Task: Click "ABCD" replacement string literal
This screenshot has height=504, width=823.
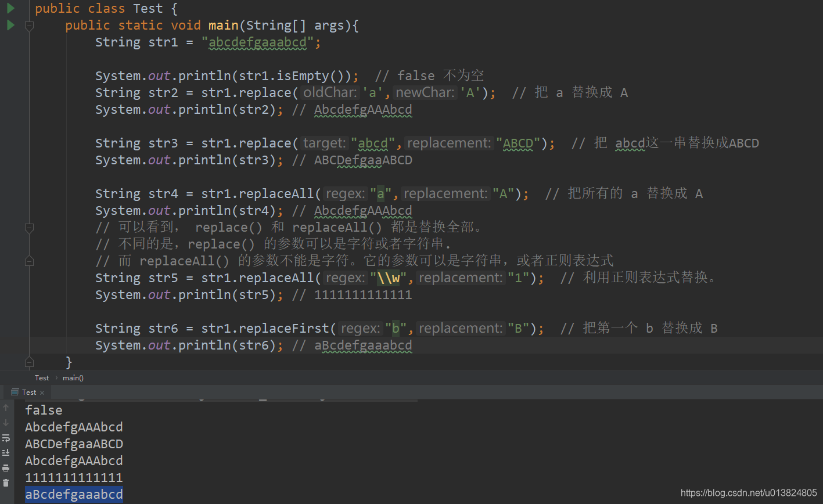Action: coord(519,143)
